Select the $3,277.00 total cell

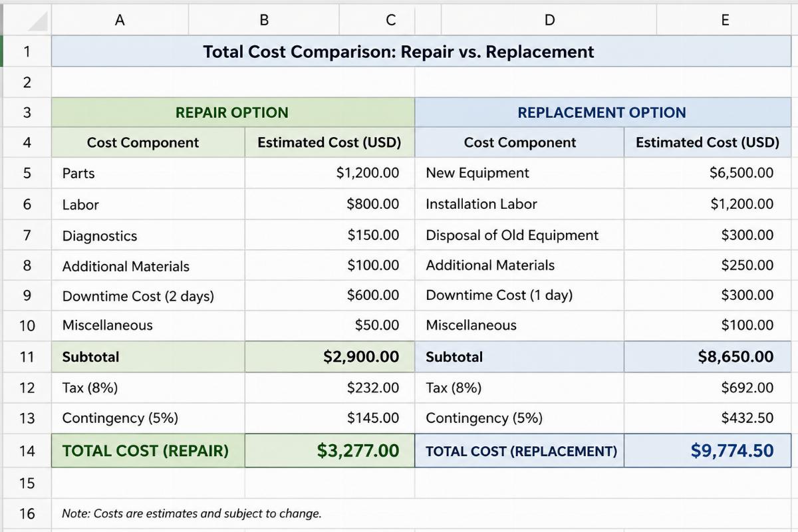click(x=330, y=451)
